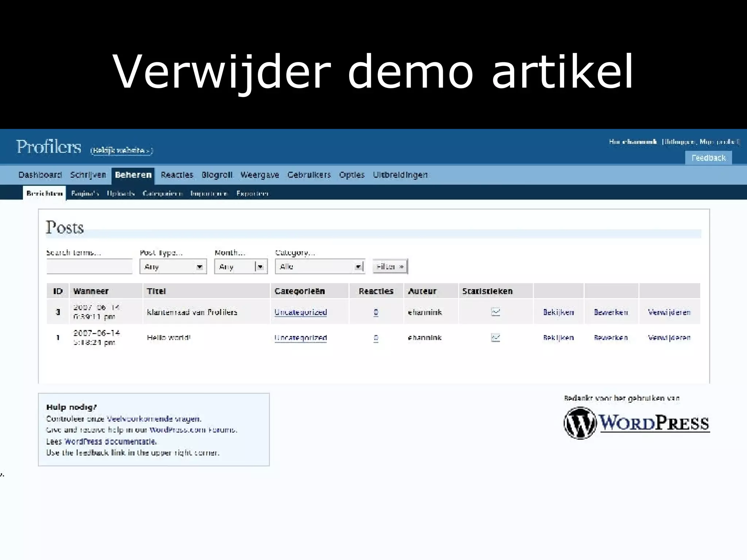Open the WordPress.com Forums link
This screenshot has height=560, width=747.
click(x=193, y=429)
